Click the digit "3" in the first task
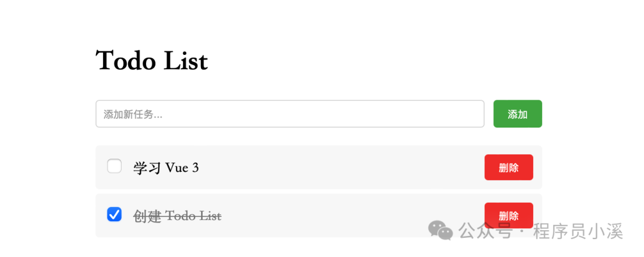The image size is (644, 257). pyautogui.click(x=195, y=168)
